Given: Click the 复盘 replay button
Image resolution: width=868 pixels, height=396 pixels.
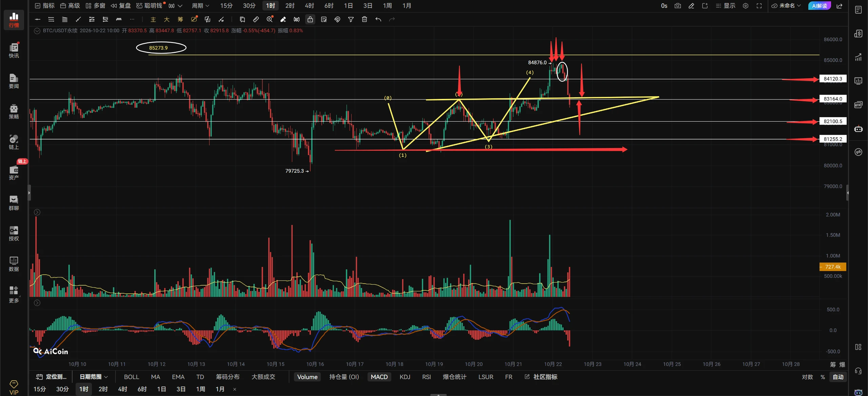Looking at the screenshot, I should 121,6.
